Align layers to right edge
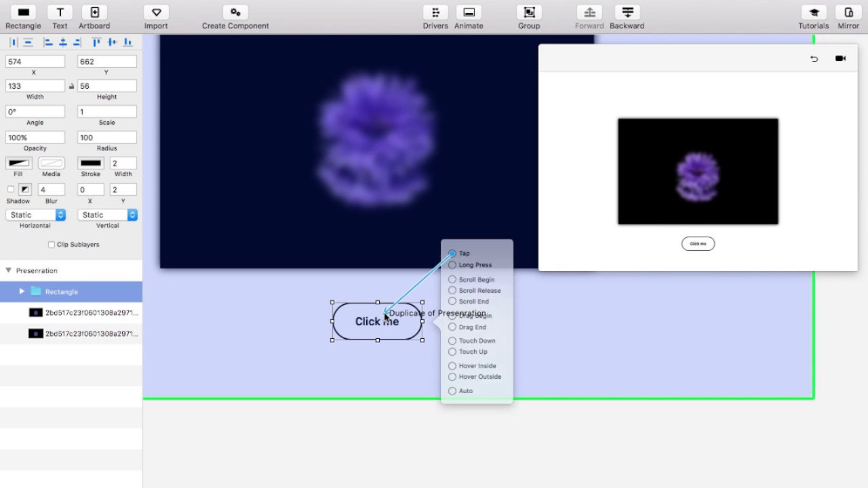Image resolution: width=868 pixels, height=488 pixels. pos(77,42)
